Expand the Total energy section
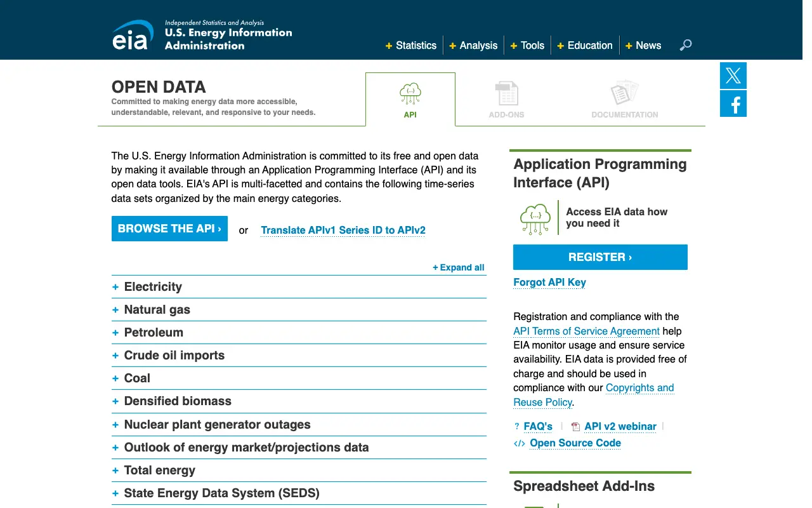 click(299, 471)
